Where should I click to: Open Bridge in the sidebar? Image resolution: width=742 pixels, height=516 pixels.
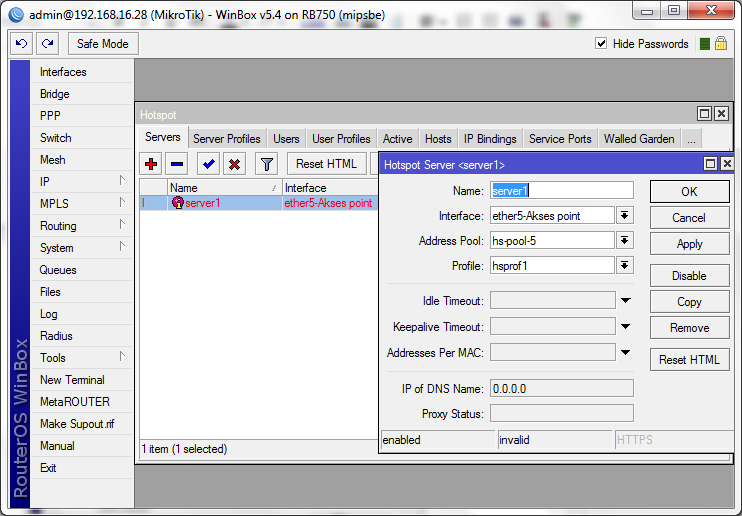82,94
